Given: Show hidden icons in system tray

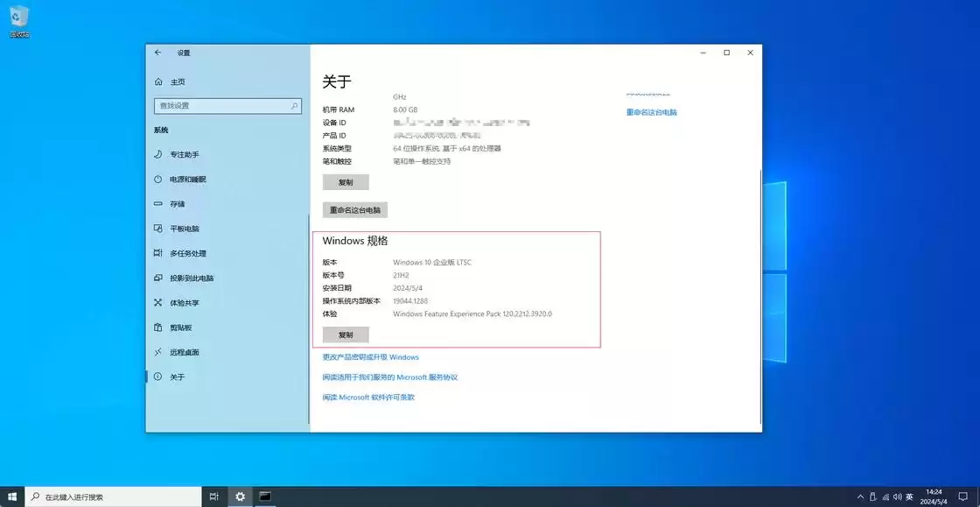Looking at the screenshot, I should pyautogui.click(x=860, y=495).
